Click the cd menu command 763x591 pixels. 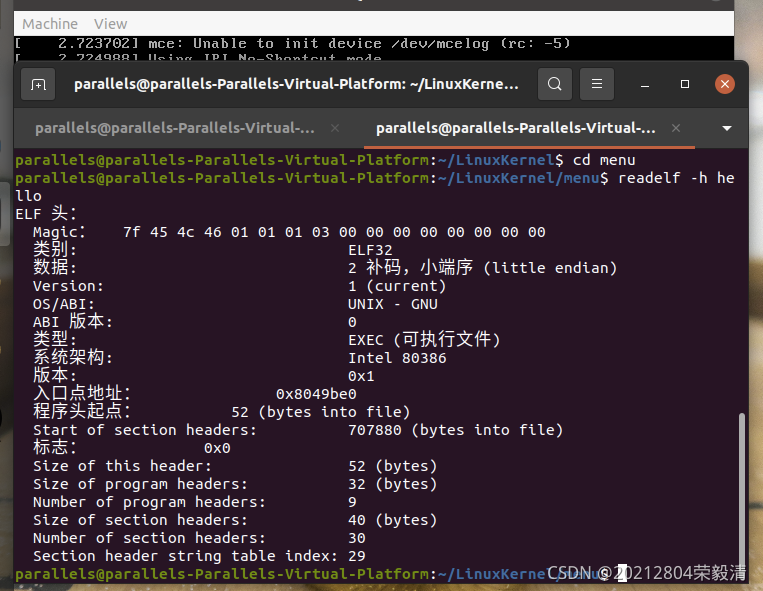click(x=604, y=160)
